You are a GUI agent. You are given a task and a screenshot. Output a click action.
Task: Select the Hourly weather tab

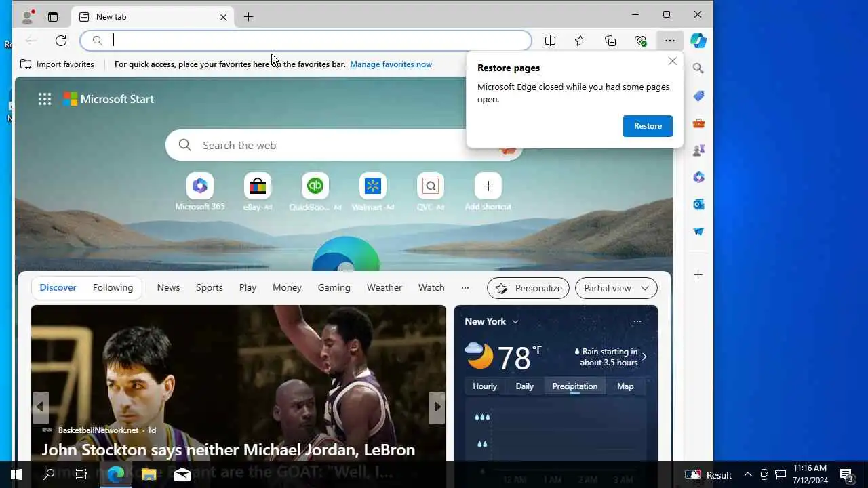pyautogui.click(x=485, y=386)
